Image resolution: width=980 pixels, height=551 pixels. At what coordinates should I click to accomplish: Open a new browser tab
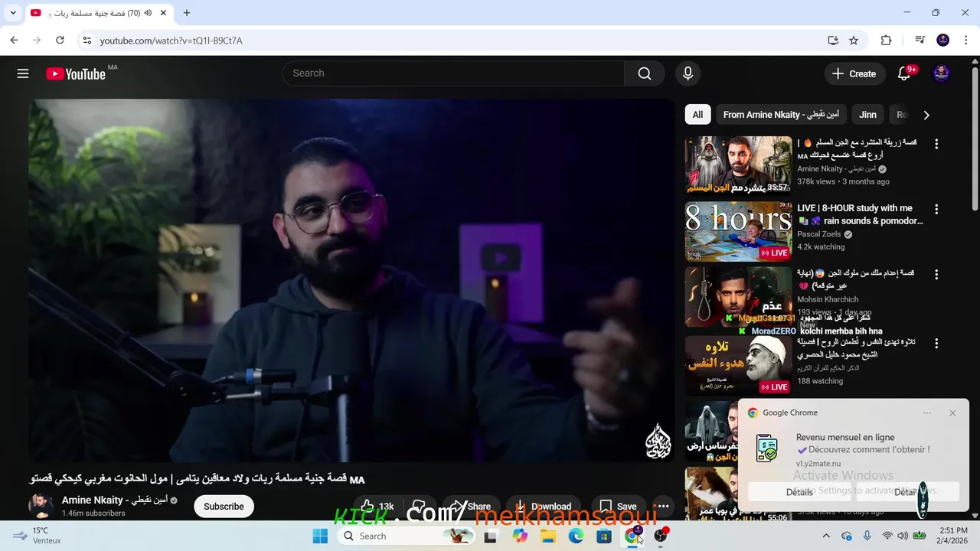click(x=186, y=13)
